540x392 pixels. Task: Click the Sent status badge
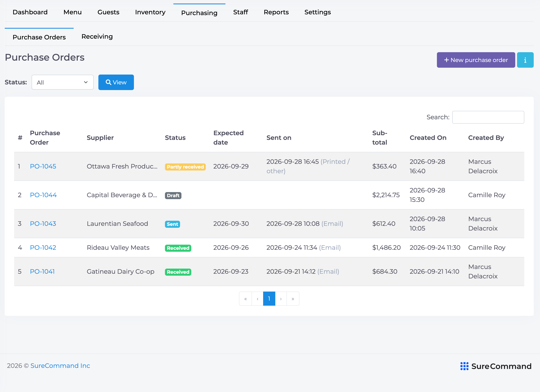click(x=172, y=224)
